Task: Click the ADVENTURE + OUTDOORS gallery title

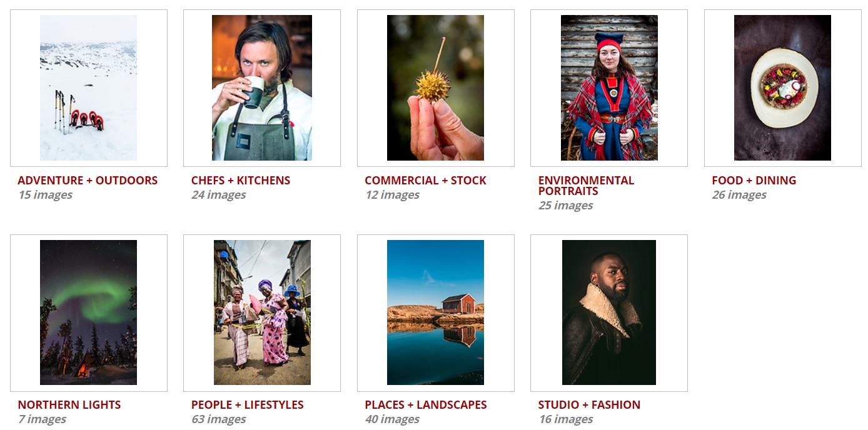Action: coord(88,181)
